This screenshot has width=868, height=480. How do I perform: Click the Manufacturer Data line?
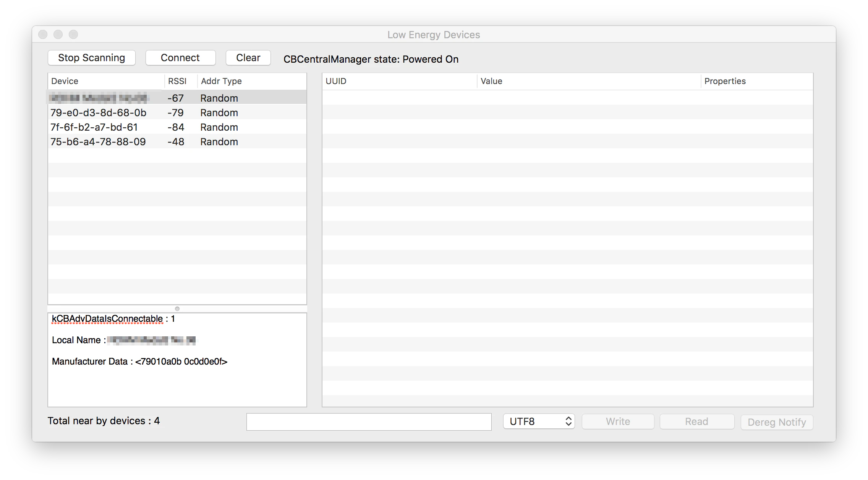tap(139, 362)
